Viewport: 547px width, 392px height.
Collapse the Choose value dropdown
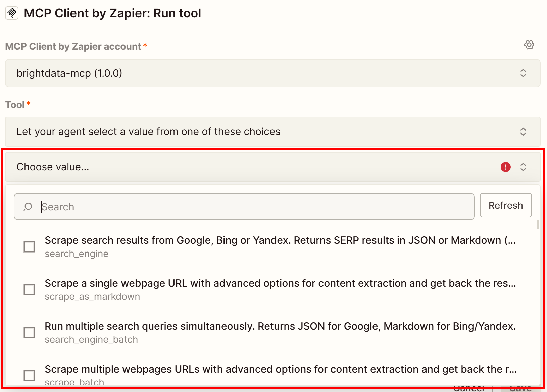[523, 167]
